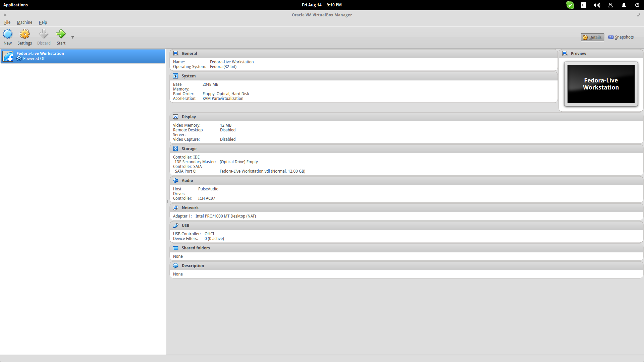Open General settings via header link
644x362 pixels.
coord(189,54)
